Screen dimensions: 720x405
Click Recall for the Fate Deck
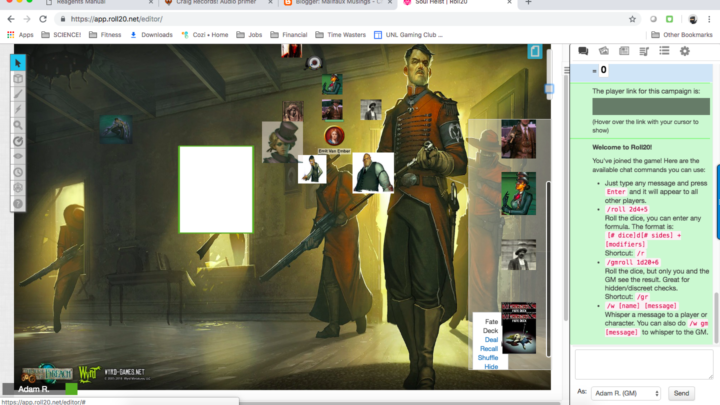point(489,349)
